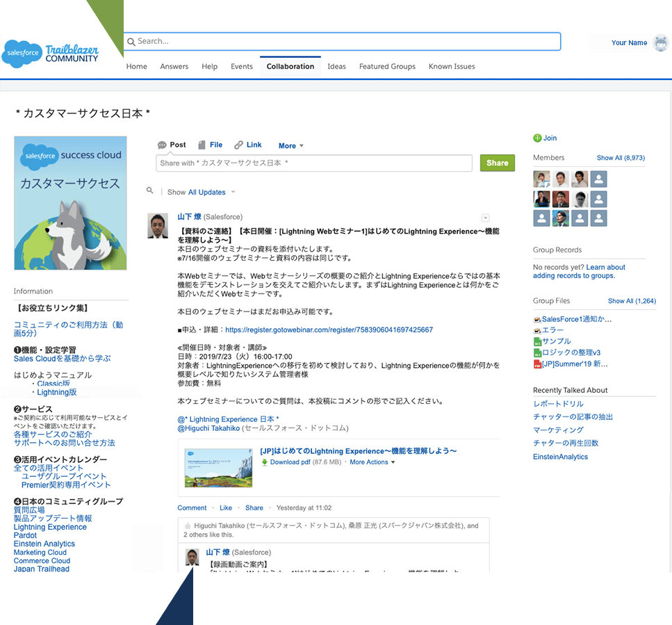
Task: Open the Featured Groups tab
Action: (x=387, y=67)
